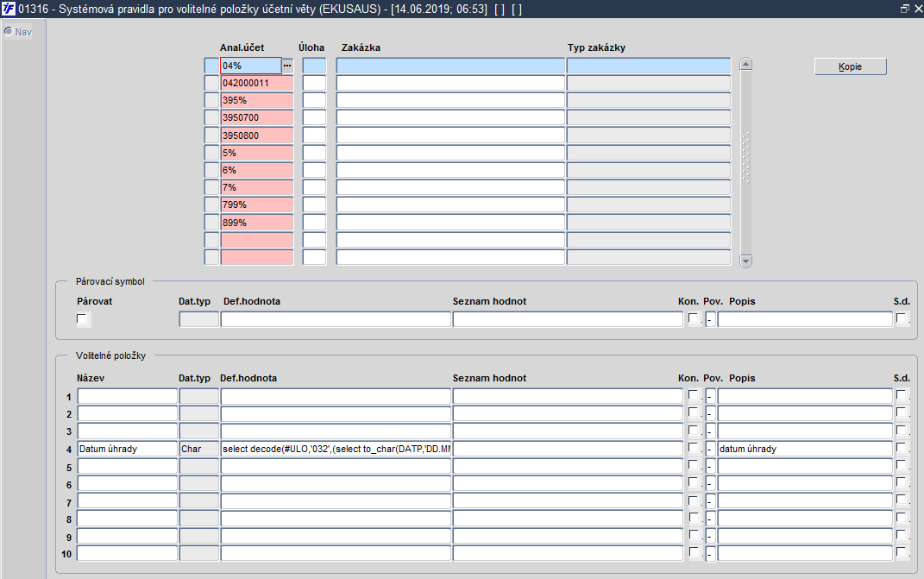The image size is (924, 579).
Task: Open Pov. selector for Datum úhrady row
Action: (x=711, y=449)
